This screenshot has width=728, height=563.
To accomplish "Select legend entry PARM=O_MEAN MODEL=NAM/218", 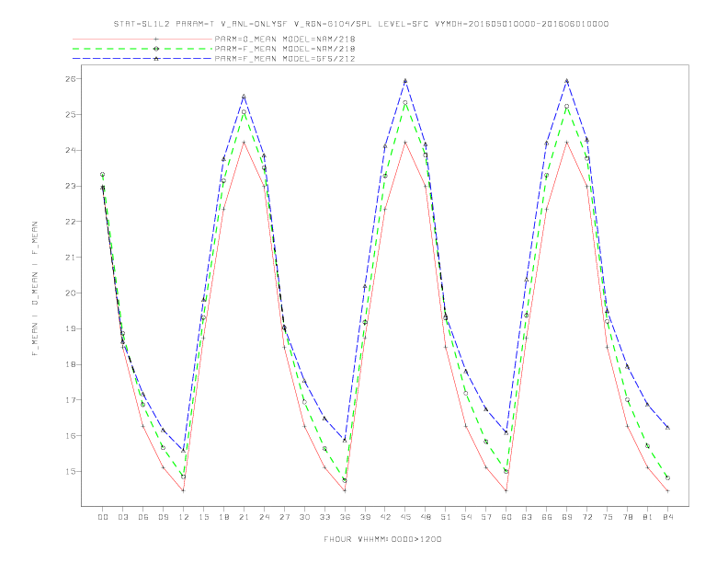I will (285, 39).
